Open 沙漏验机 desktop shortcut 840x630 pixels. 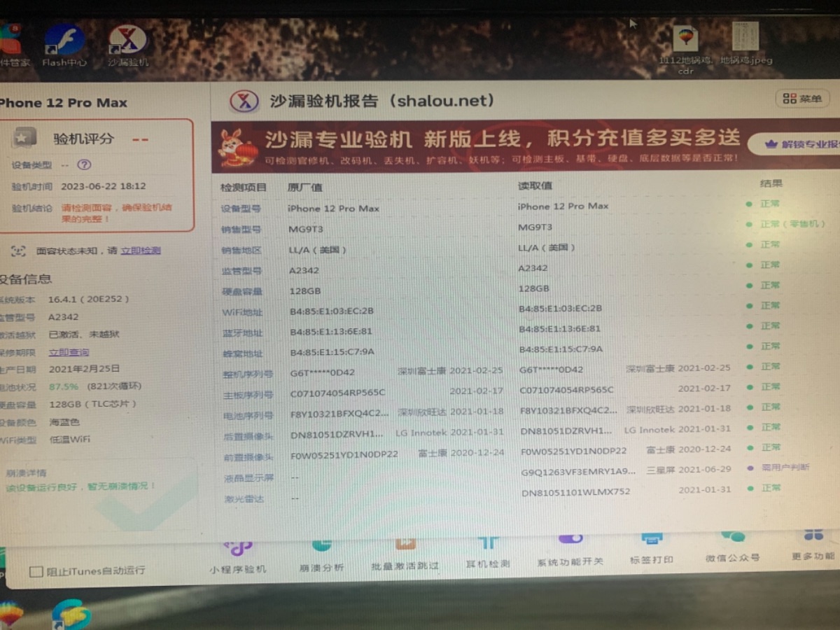pyautogui.click(x=128, y=45)
